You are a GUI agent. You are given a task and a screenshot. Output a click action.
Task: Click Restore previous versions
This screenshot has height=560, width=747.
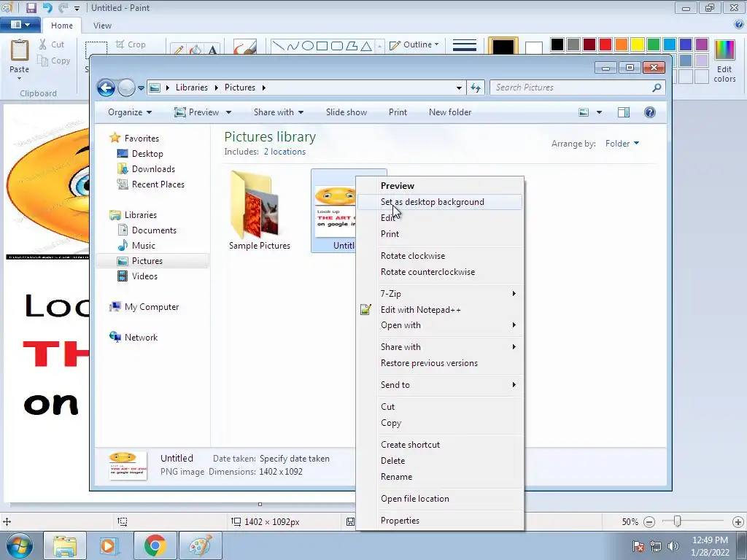coord(439,363)
